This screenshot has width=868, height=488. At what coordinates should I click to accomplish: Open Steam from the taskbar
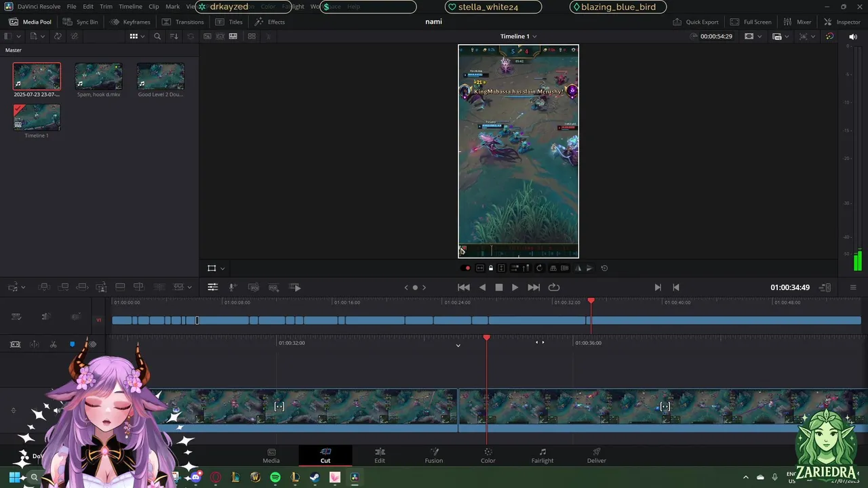pyautogui.click(x=315, y=477)
